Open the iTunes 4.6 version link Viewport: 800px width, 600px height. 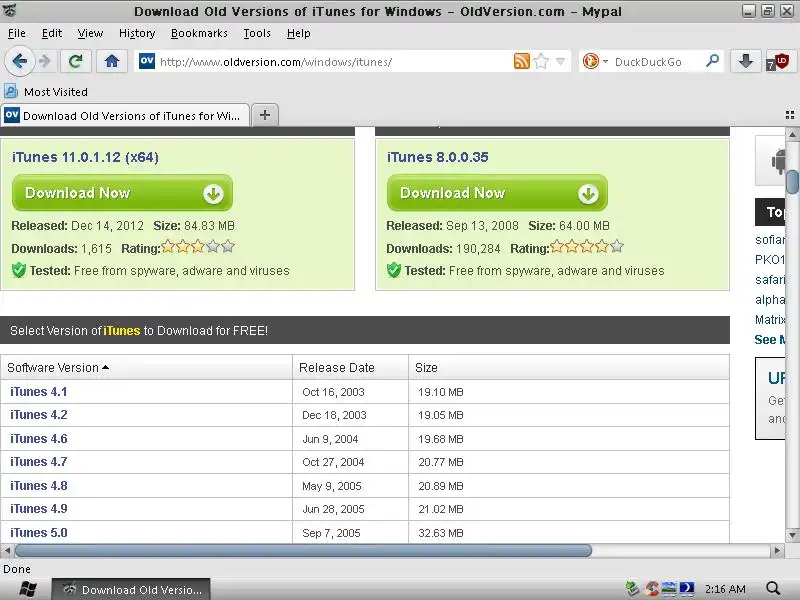pyautogui.click(x=39, y=439)
